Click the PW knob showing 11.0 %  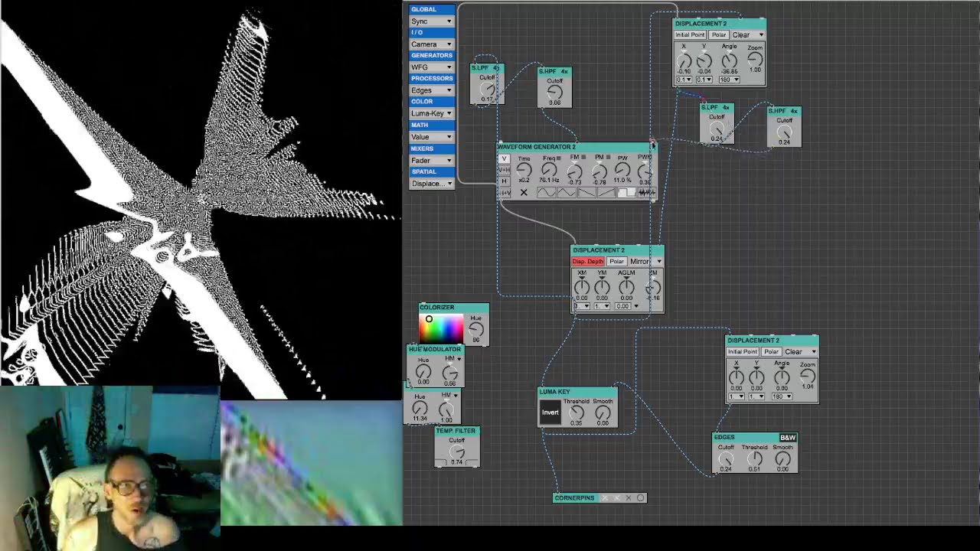[623, 170]
